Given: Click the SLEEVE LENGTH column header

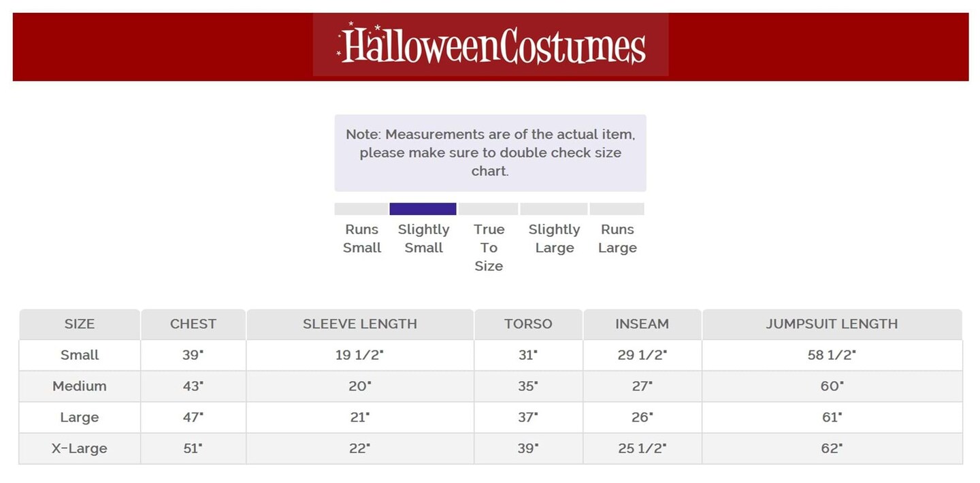Looking at the screenshot, I should [360, 324].
